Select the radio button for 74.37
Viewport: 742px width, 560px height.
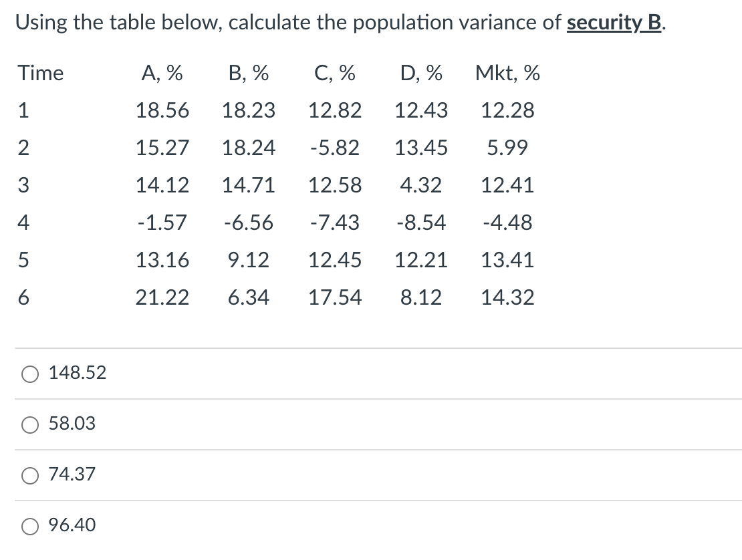pyautogui.click(x=29, y=474)
